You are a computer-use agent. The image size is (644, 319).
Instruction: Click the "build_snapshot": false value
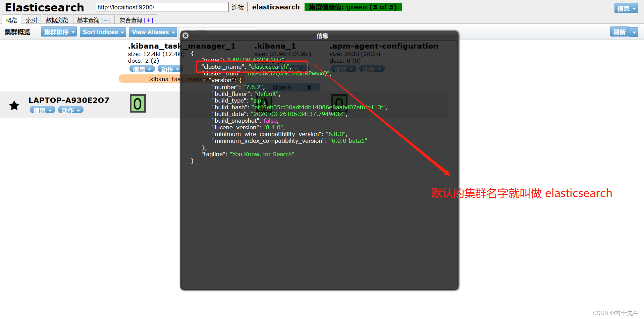point(270,121)
